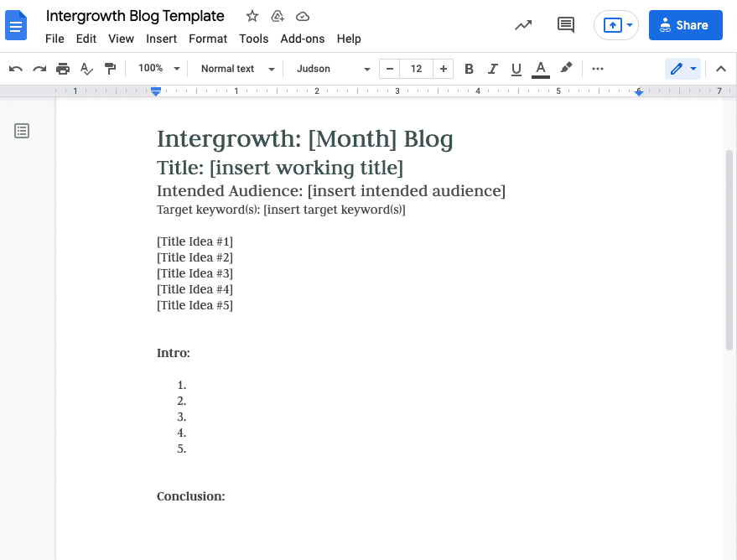Open the document outline panel
This screenshot has width=737, height=560.
(x=21, y=131)
